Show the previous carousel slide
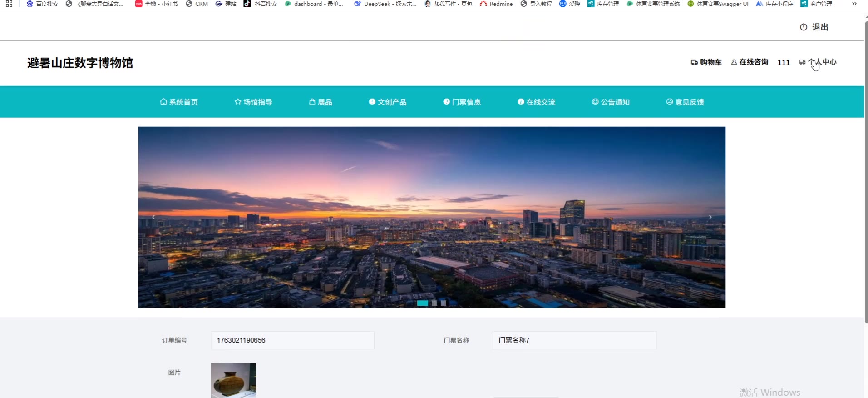Image resolution: width=868 pixels, height=398 pixels. (153, 217)
